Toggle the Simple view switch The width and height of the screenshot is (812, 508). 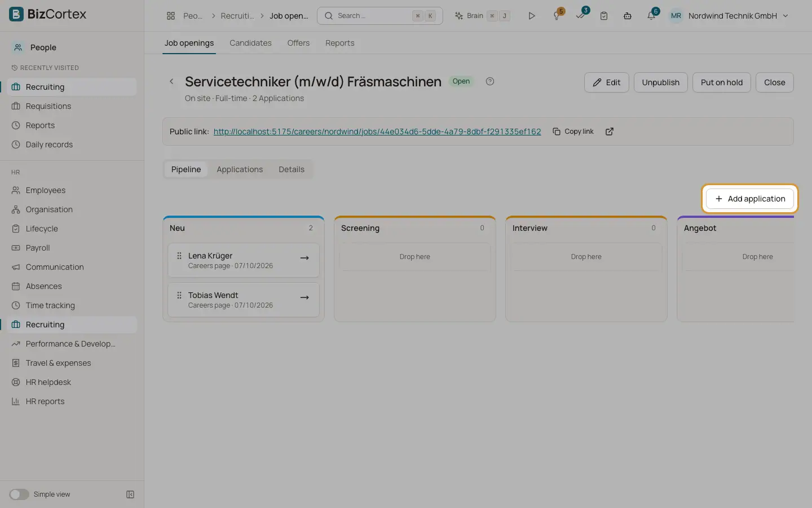(x=19, y=494)
